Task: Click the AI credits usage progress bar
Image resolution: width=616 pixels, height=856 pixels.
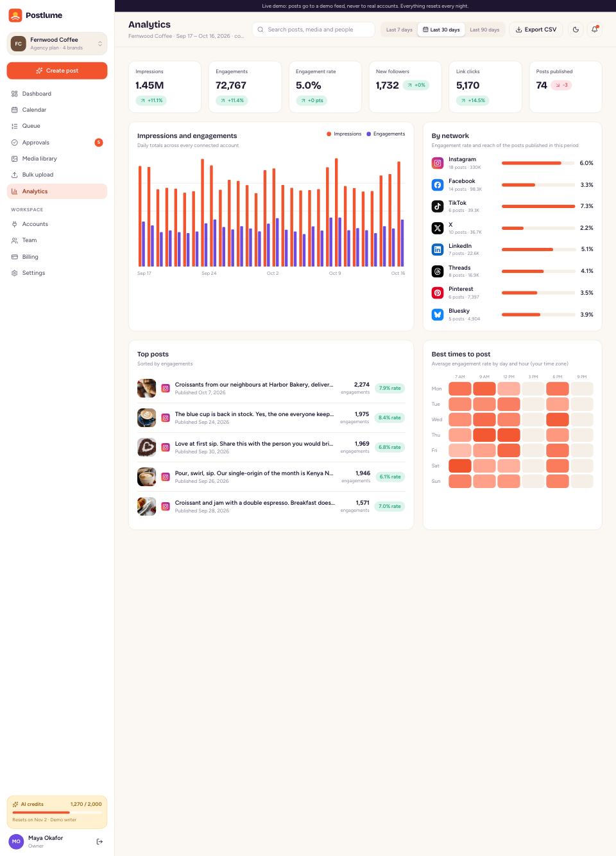Action: point(57,812)
